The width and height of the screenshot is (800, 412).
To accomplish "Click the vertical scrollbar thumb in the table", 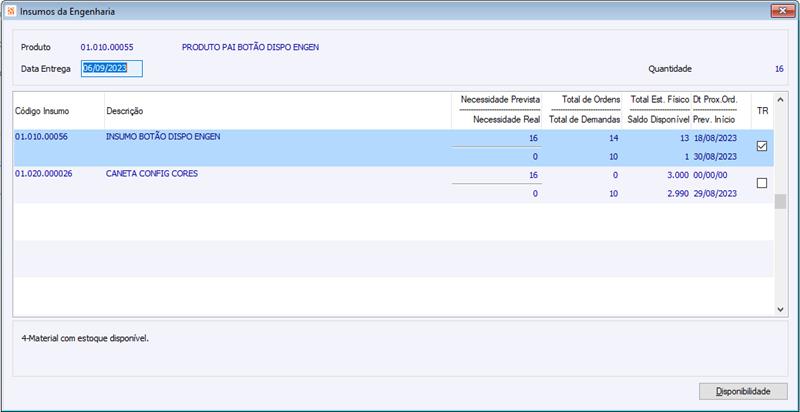I will (780, 201).
